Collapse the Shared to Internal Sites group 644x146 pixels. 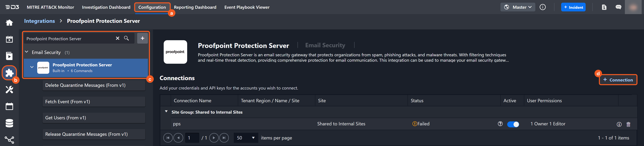point(166,112)
